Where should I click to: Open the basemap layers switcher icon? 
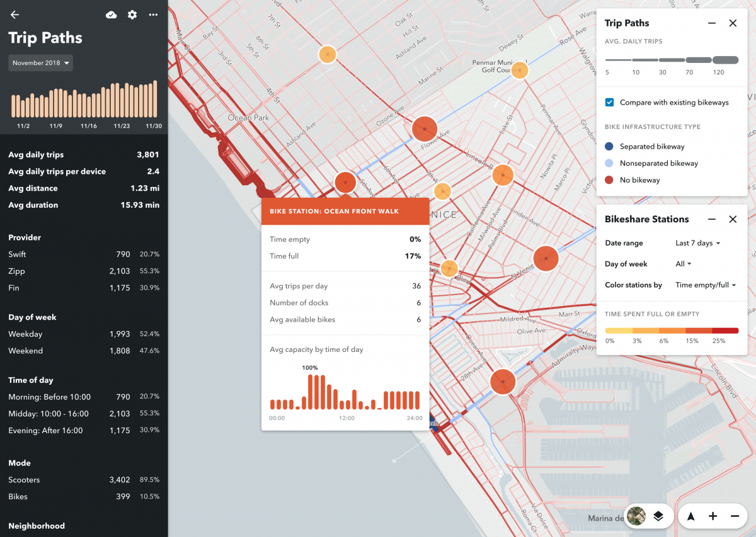(x=658, y=516)
